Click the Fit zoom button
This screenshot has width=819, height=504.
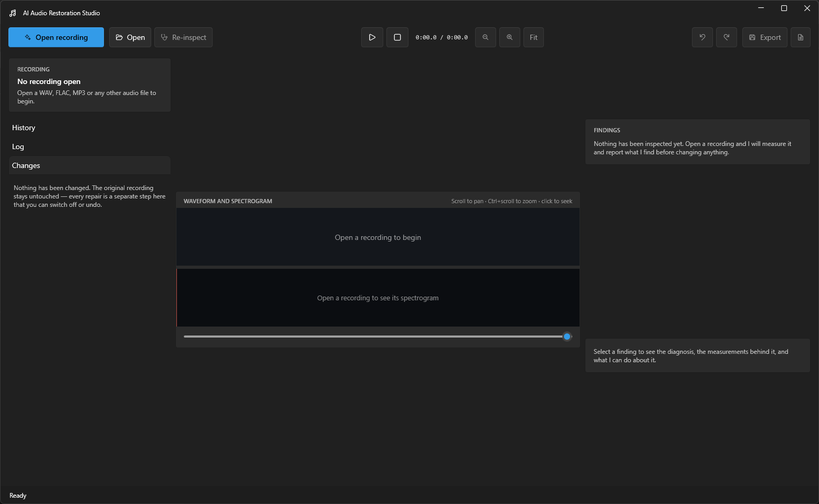coord(533,37)
